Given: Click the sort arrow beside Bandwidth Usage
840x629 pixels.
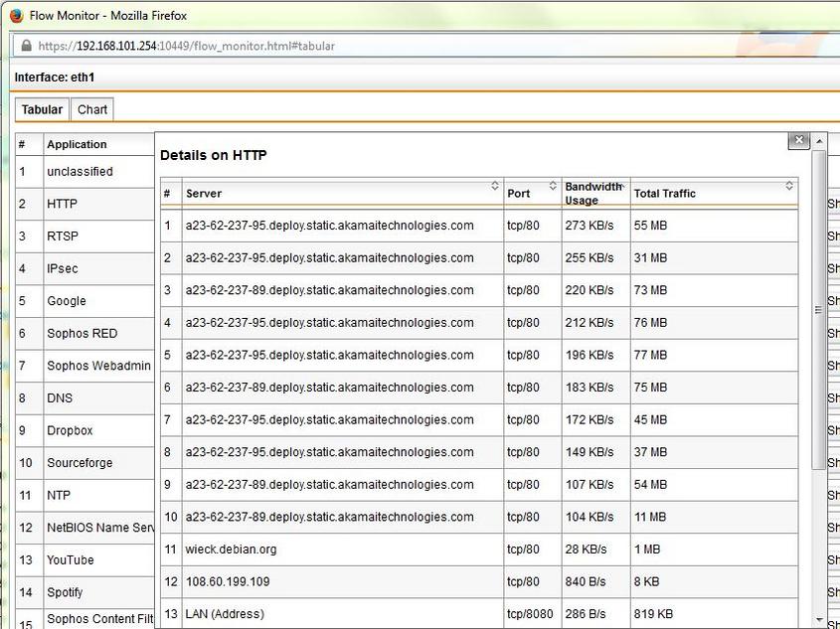Looking at the screenshot, I should (623, 186).
